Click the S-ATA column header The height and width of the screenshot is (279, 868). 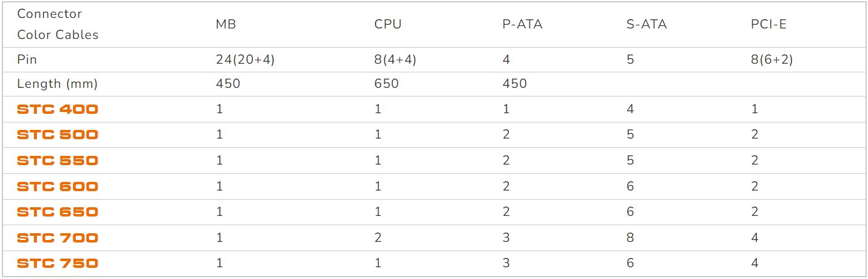click(646, 24)
